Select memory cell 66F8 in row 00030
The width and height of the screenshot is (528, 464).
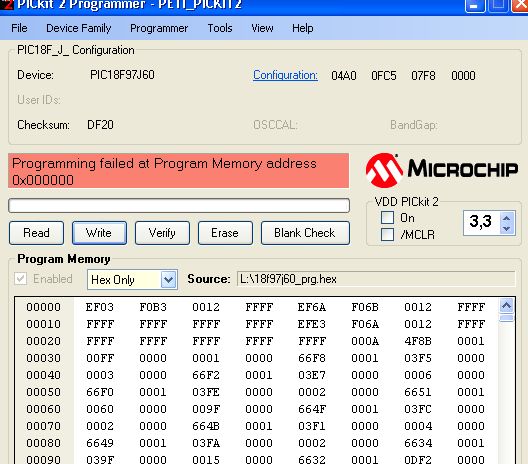(312, 358)
